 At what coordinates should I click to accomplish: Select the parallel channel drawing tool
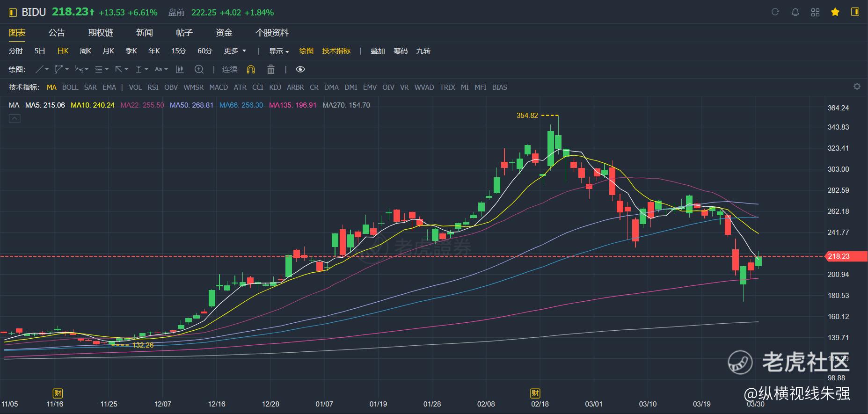[x=58, y=69]
